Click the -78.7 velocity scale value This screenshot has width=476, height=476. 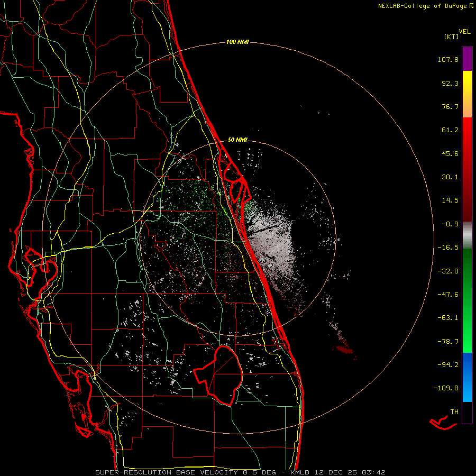pyautogui.click(x=448, y=342)
